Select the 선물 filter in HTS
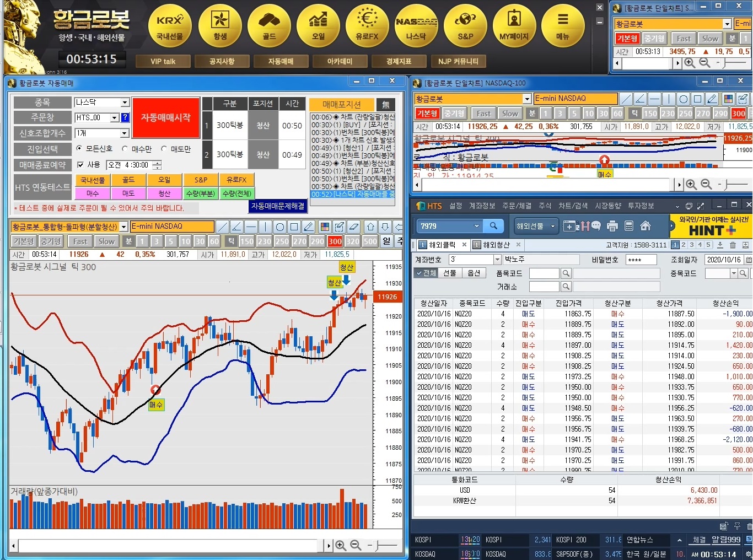The height and width of the screenshot is (560, 753). (450, 273)
